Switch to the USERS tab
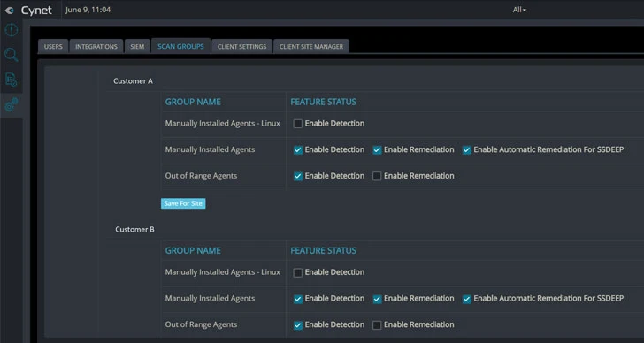 (x=53, y=46)
